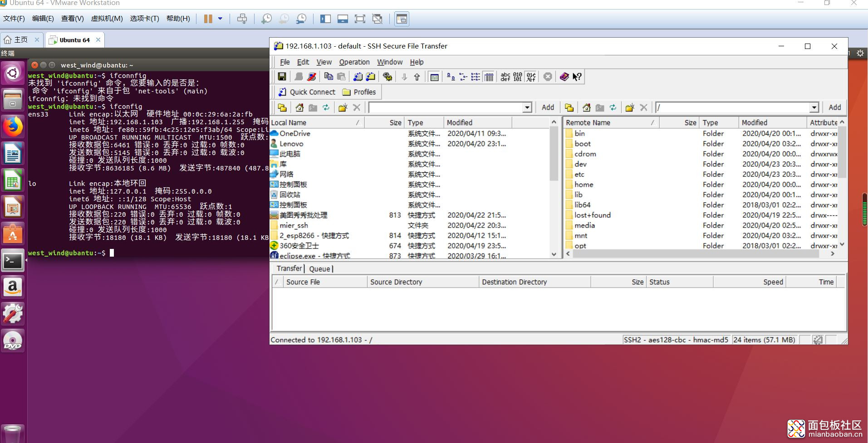The height and width of the screenshot is (443, 868).
Task: Choose ASCII transfer mode (abc def) icon
Action: point(505,77)
